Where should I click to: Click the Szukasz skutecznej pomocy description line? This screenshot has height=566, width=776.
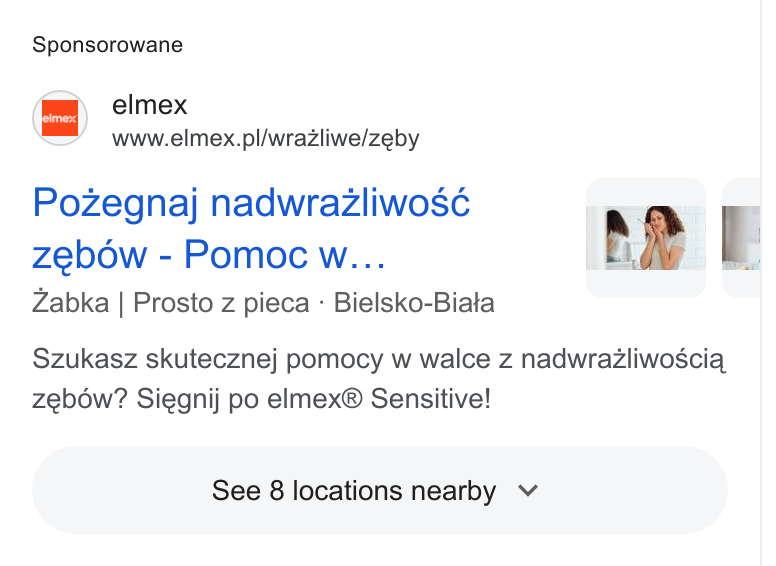coord(379,359)
